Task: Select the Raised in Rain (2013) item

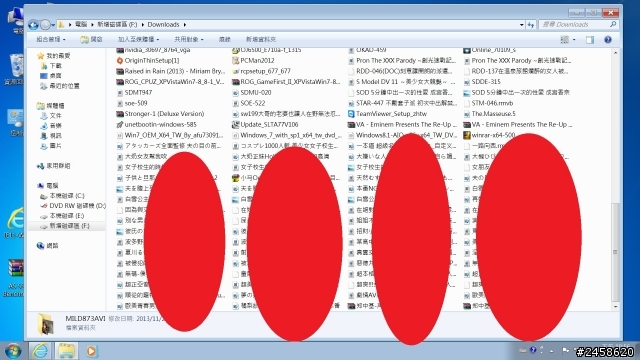Action: [x=171, y=71]
